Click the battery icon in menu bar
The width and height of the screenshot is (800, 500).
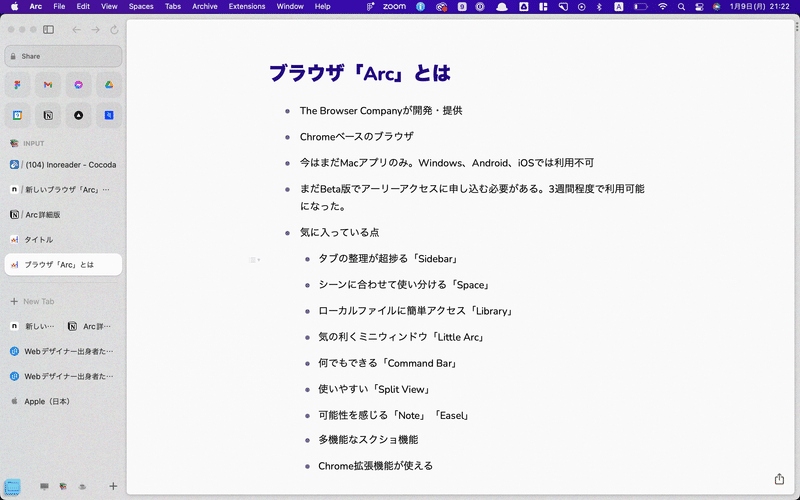click(x=640, y=7)
